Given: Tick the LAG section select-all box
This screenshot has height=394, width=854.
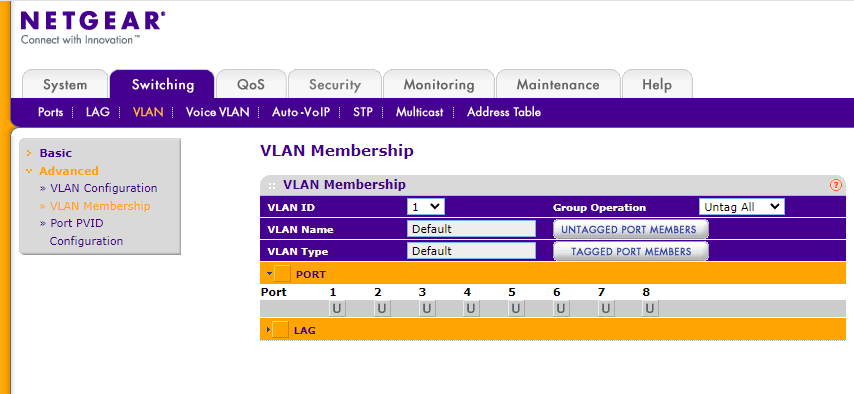Looking at the screenshot, I should click(280, 330).
